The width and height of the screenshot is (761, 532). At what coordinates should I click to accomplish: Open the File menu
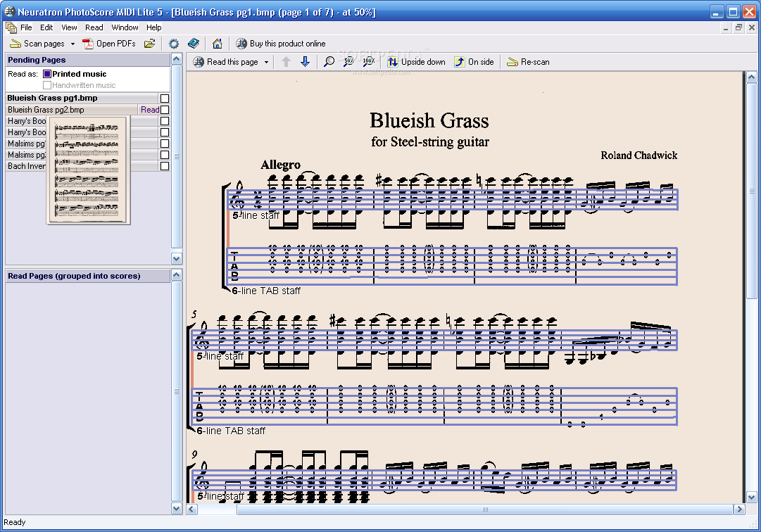point(26,27)
